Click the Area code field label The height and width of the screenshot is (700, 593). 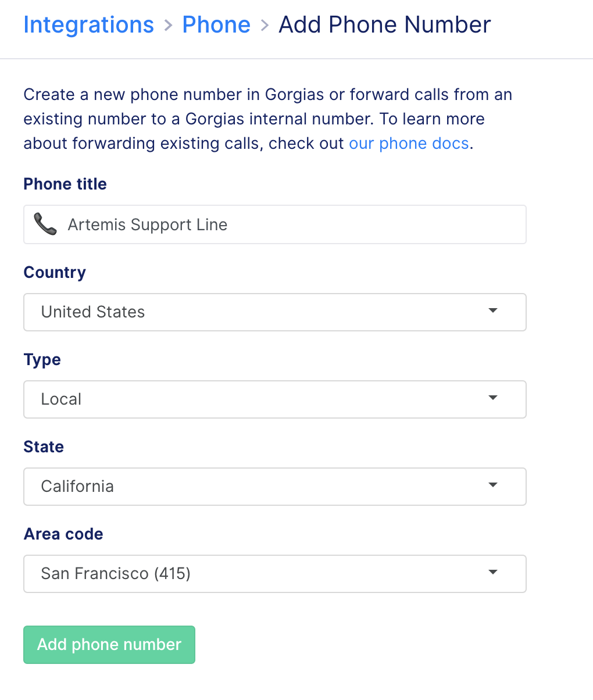[x=63, y=534]
